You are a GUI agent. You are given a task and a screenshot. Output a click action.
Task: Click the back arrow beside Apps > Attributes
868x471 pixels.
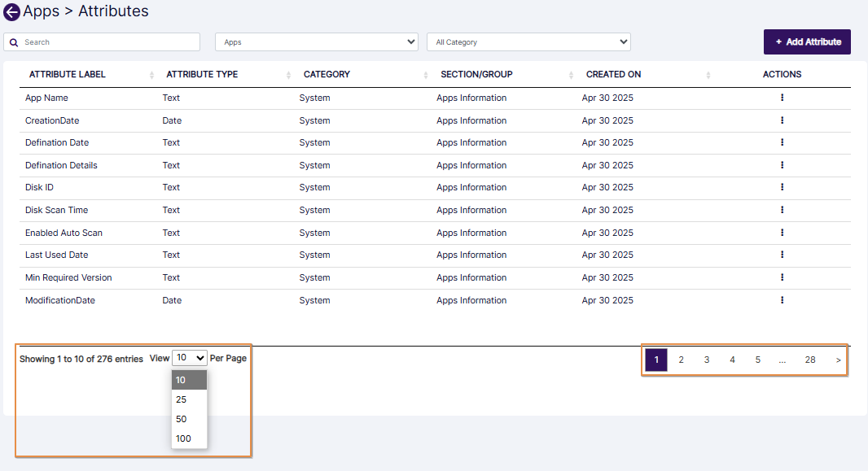pos(11,11)
